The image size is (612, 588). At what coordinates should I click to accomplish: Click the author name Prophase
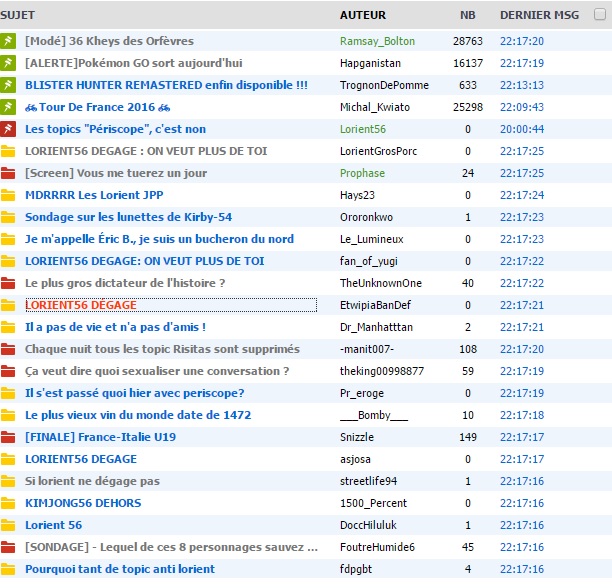point(362,173)
